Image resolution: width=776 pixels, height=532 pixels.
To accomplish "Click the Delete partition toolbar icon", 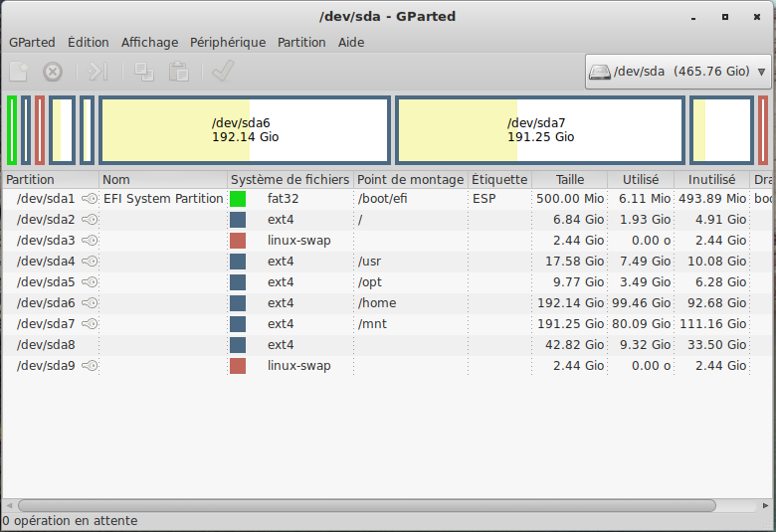I will click(53, 72).
